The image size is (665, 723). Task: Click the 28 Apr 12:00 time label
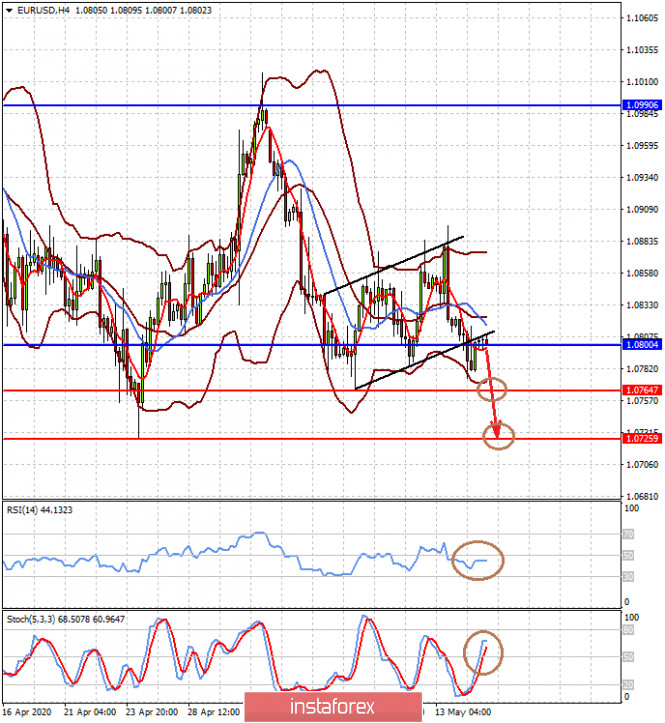point(214,712)
